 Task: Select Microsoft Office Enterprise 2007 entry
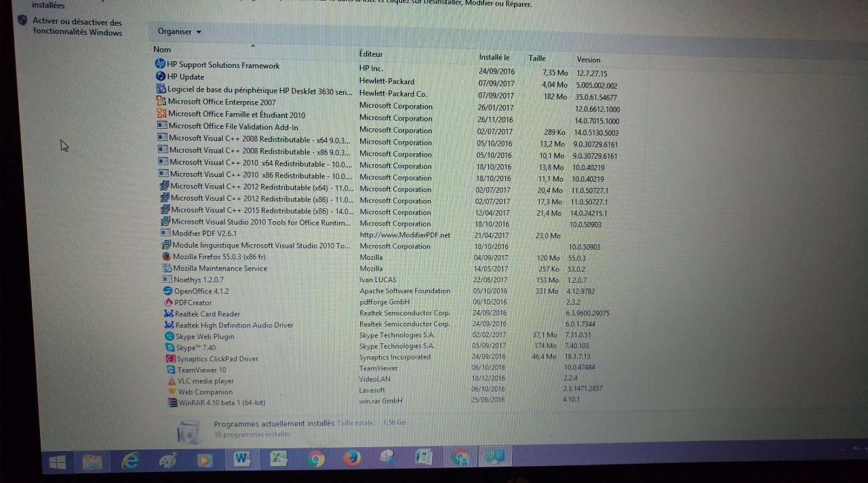[221, 102]
